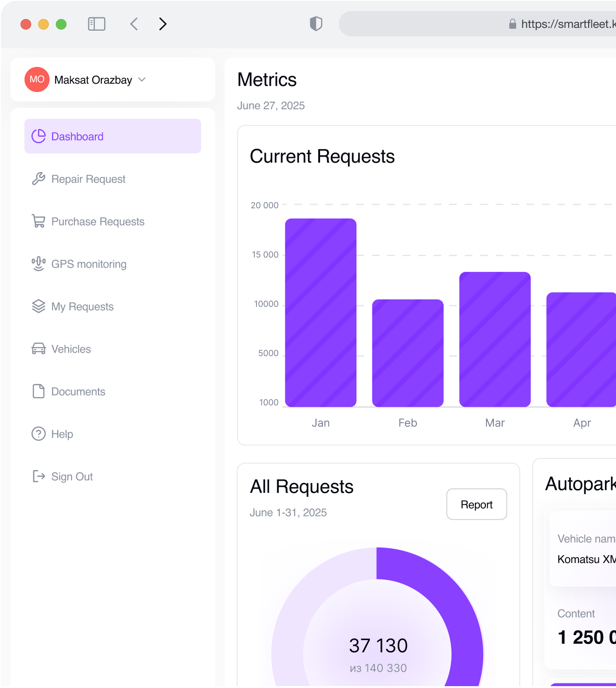Viewport: 616px width, 688px height.
Task: Select GPS monitoring from the sidebar
Action: pyautogui.click(x=89, y=264)
